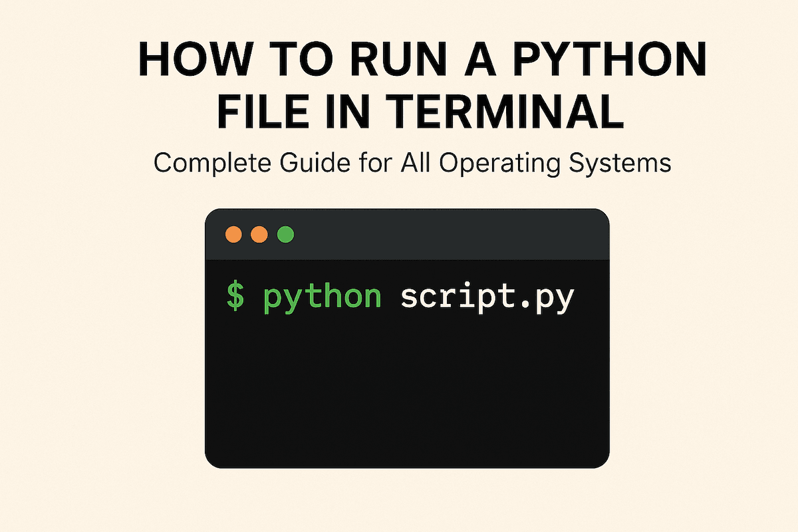798x532 pixels.
Task: Click the heading line File in Terminal
Action: (x=421, y=112)
